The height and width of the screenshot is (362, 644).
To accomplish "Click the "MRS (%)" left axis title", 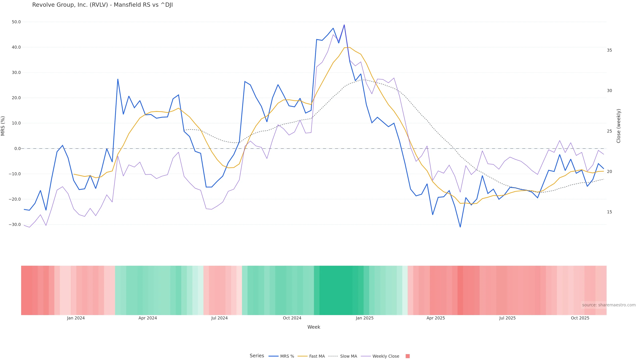I will coord(3,126).
